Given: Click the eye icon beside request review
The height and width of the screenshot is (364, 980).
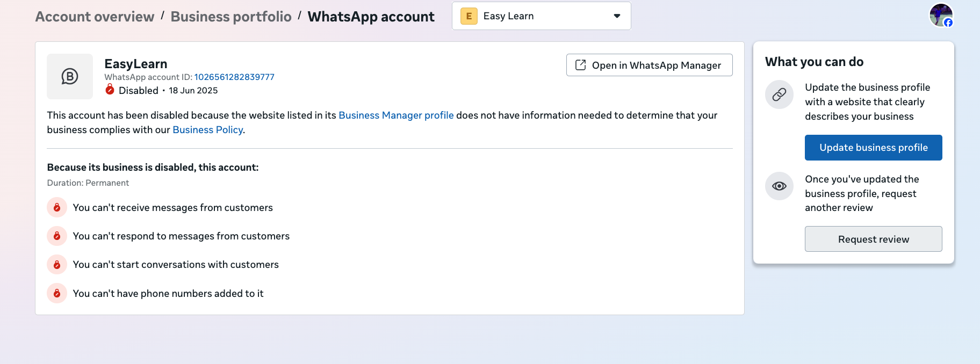Looking at the screenshot, I should tap(779, 186).
